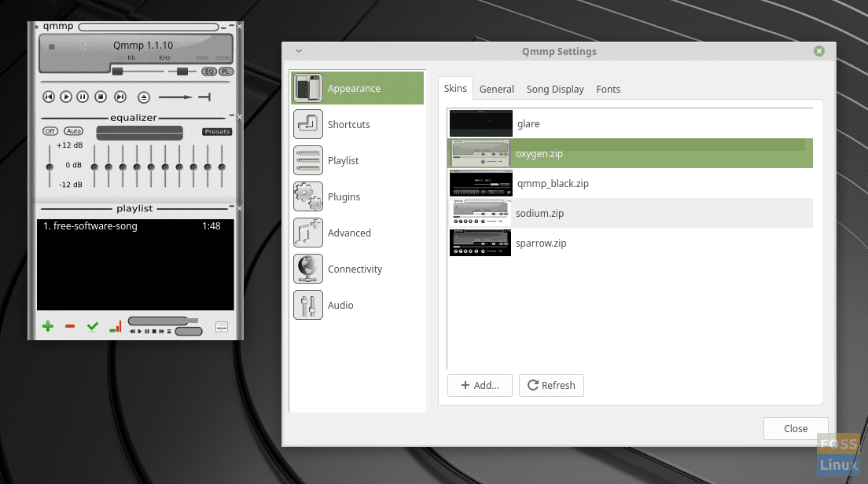Close the equalizer panel with its X

click(240, 117)
